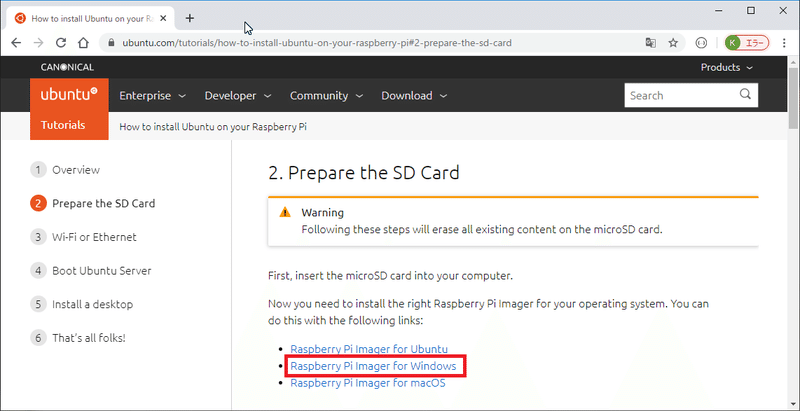800x411 pixels.
Task: Expand the Enterprise menu
Action: tap(152, 96)
